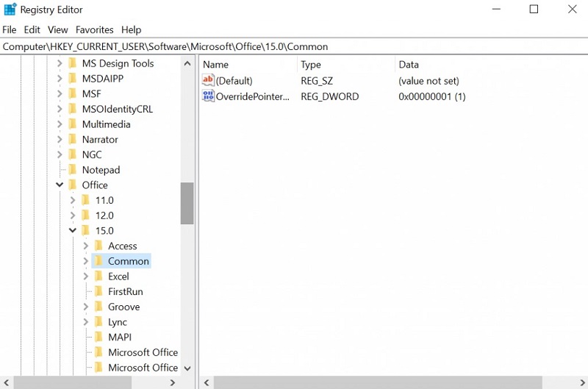Screen dimensions: 588x389
Task: Click the OverridePointer DWORD value icon
Action: pos(208,96)
